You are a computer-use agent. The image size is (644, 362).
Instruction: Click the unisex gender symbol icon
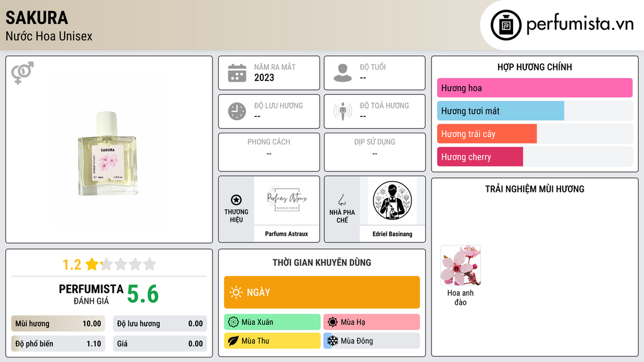[x=23, y=73]
